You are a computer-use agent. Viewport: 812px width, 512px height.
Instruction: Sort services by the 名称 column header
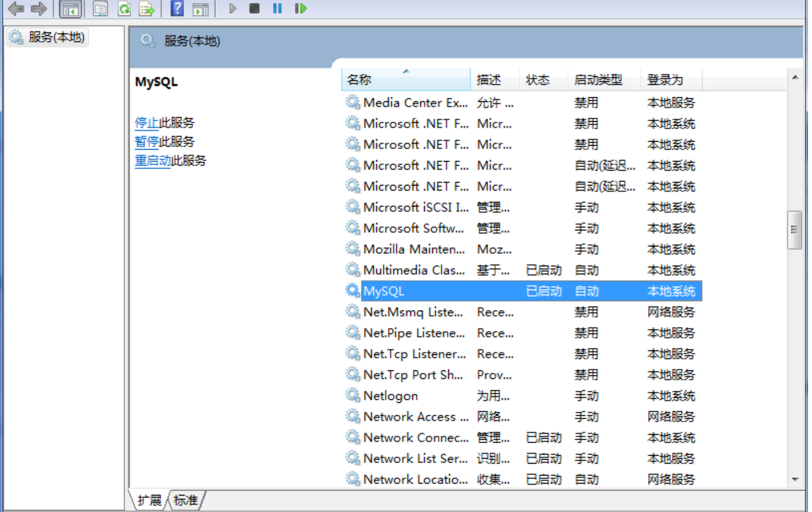(405, 80)
